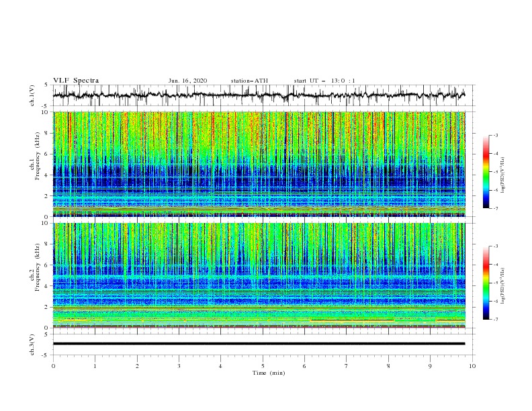Screen dimensions: 532x411
Task: Click the time axis tick label "3"
Action: tap(179, 366)
